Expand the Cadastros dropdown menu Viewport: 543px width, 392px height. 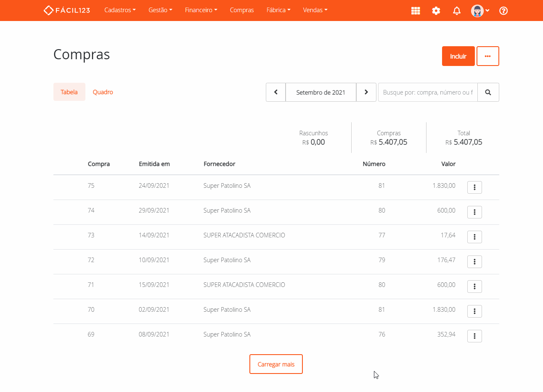(x=120, y=10)
